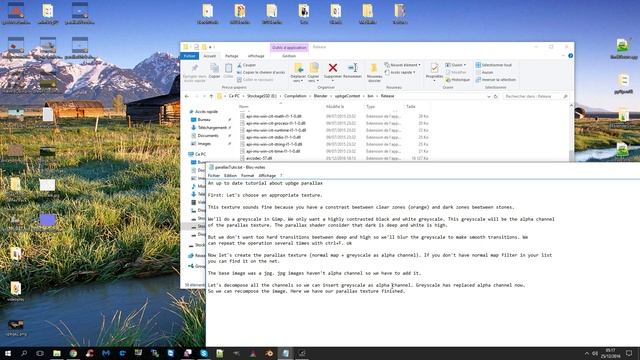Click the taskbar search magnifier icon

(24, 353)
